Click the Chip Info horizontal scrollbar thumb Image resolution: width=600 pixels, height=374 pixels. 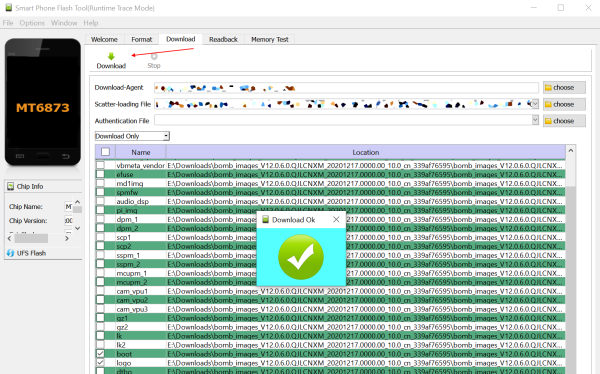pos(31,238)
